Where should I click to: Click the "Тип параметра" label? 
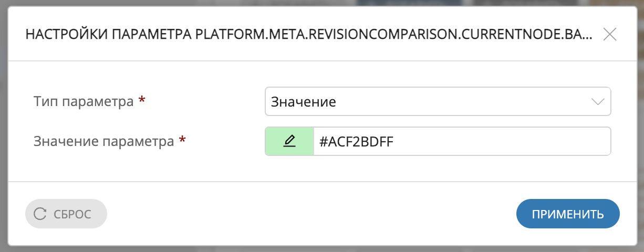point(84,101)
